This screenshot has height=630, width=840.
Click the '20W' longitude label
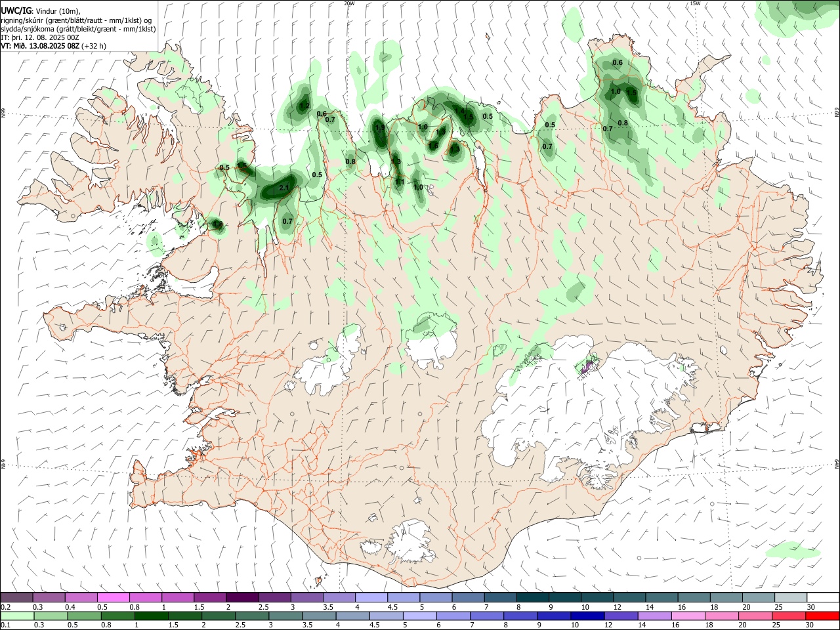tap(349, 3)
